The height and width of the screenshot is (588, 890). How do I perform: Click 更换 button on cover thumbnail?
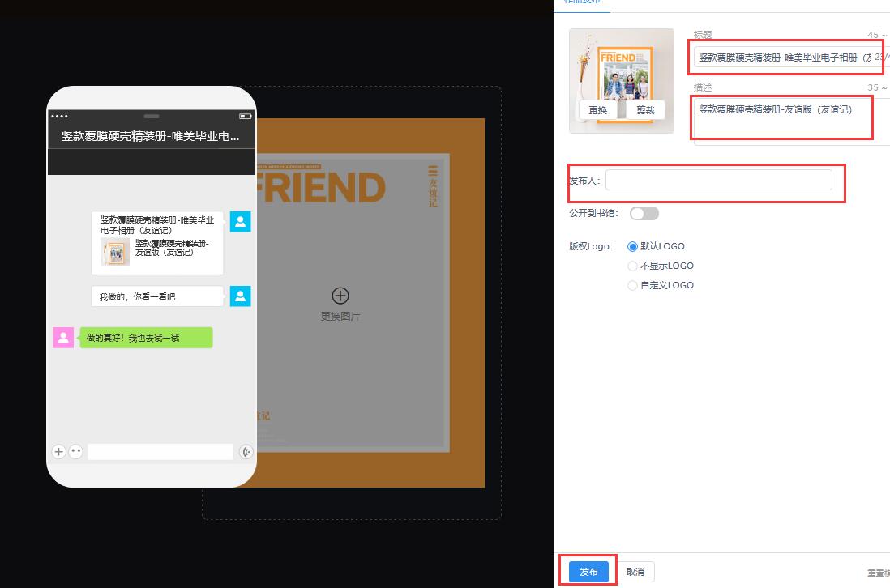click(597, 110)
